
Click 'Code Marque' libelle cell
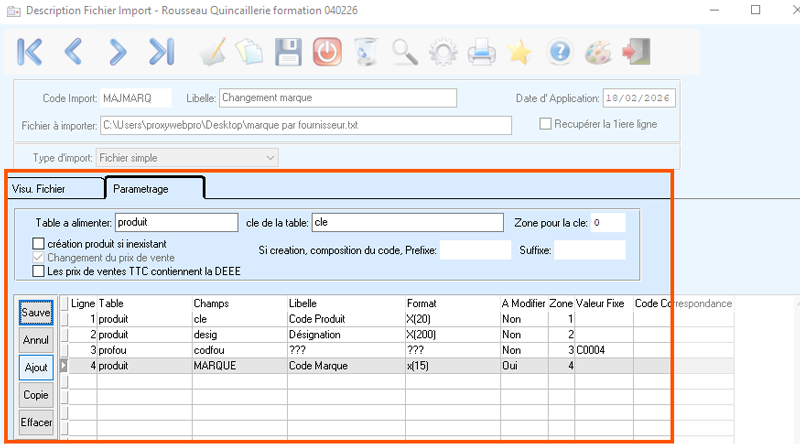346,365
